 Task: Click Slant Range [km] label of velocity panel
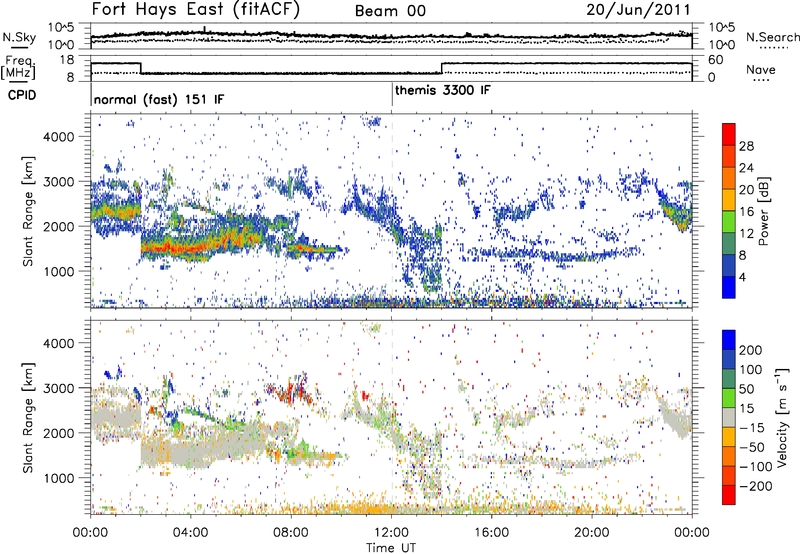[x=28, y=417]
